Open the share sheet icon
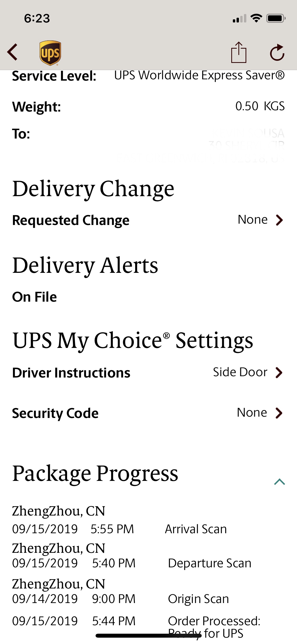Screen dimensions: 297x644 click(x=239, y=52)
